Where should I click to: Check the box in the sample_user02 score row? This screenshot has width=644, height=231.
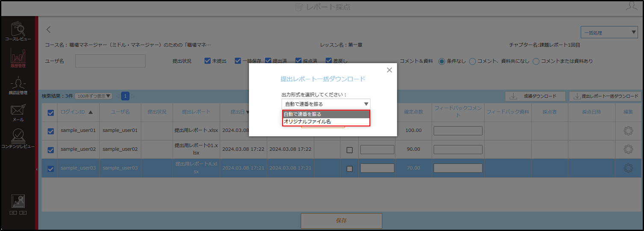(x=349, y=150)
